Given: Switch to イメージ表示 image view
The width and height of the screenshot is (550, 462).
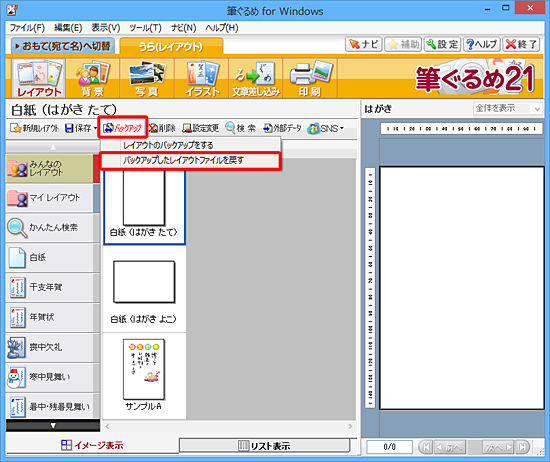Looking at the screenshot, I should pos(92,446).
